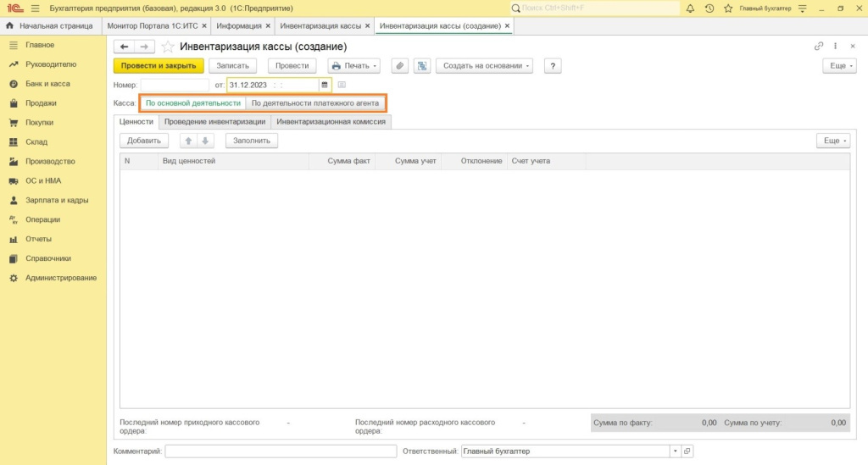Add document to favorites with star icon
Image resolution: width=868 pixels, height=465 pixels.
pyautogui.click(x=168, y=47)
